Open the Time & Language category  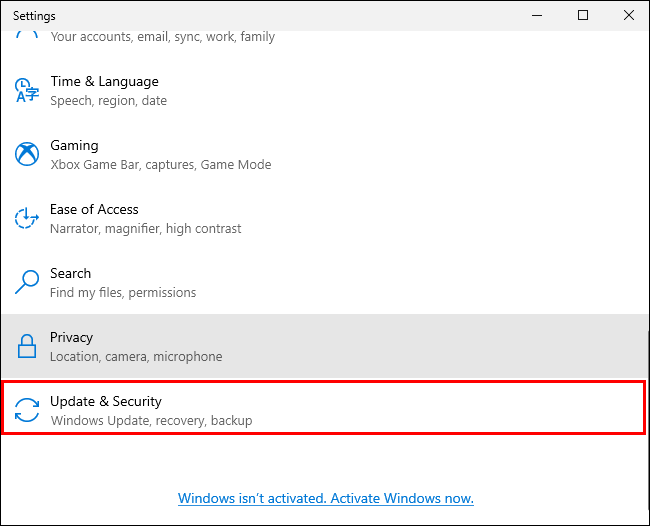click(x=104, y=81)
